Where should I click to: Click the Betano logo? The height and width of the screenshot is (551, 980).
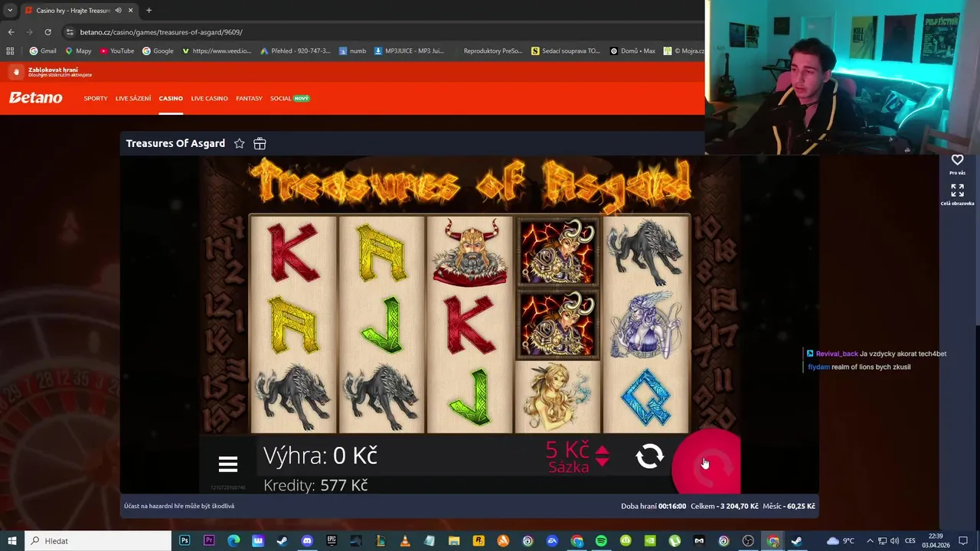pyautogui.click(x=36, y=98)
